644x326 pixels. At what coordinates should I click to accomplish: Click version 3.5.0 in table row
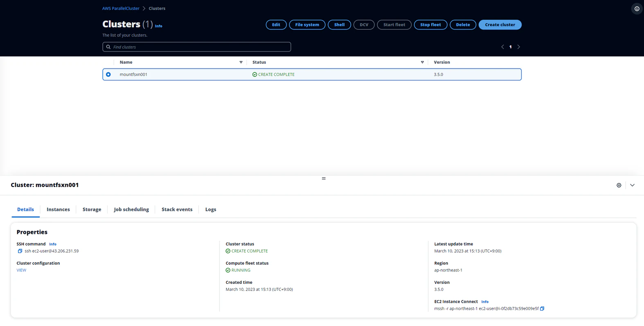click(x=439, y=74)
